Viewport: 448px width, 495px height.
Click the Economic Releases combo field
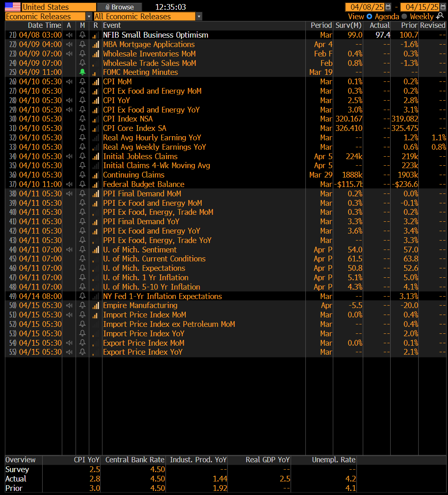[x=46, y=16]
